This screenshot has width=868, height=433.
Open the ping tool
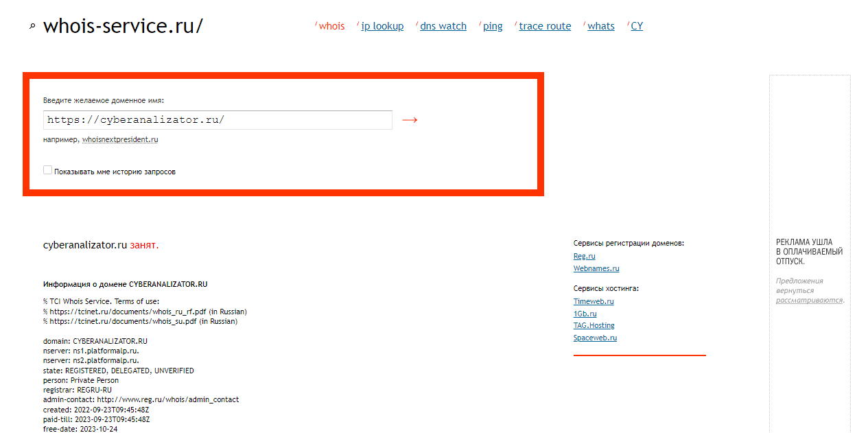pyautogui.click(x=493, y=26)
